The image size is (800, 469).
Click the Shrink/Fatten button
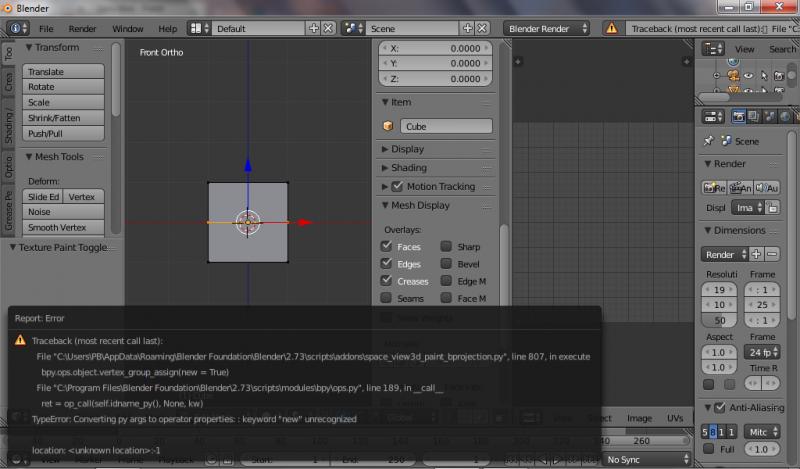63,118
